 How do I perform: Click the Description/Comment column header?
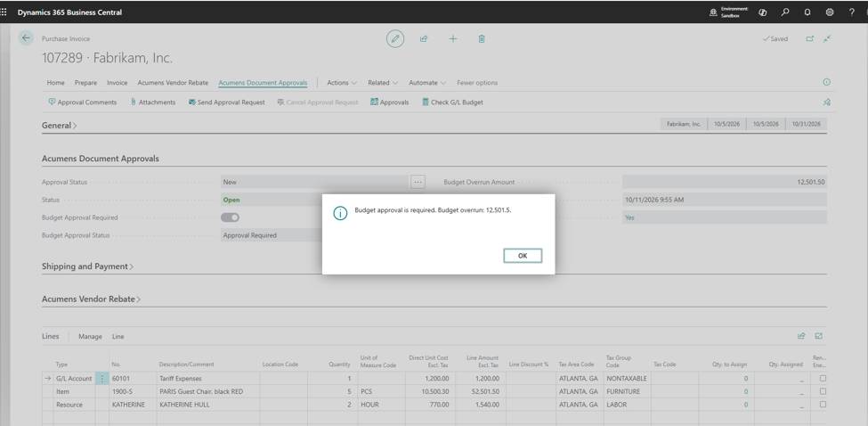tap(187, 364)
